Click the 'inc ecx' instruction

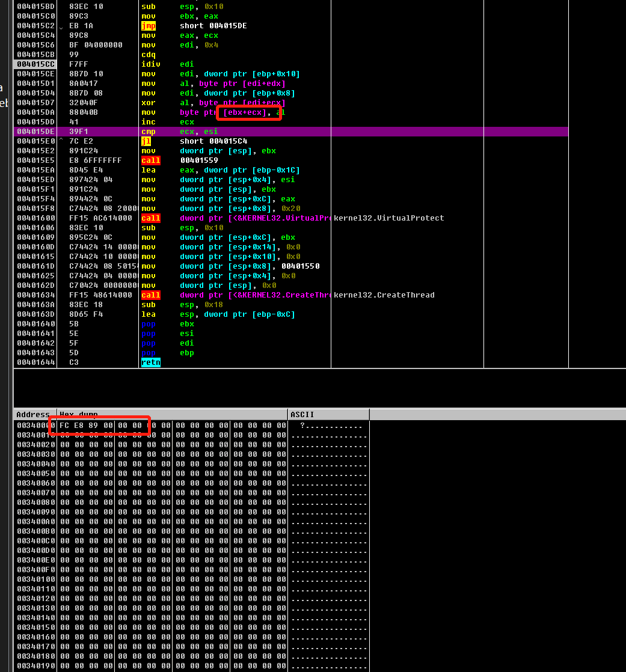[x=167, y=122]
